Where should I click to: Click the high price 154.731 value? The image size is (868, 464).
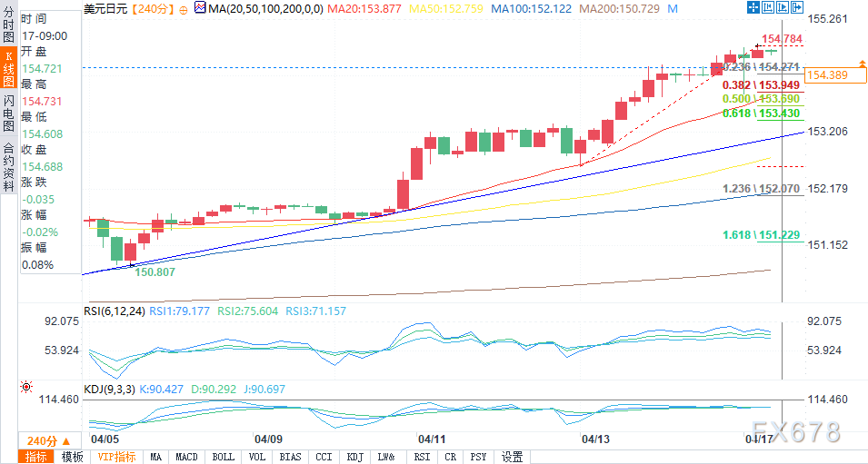42,101
